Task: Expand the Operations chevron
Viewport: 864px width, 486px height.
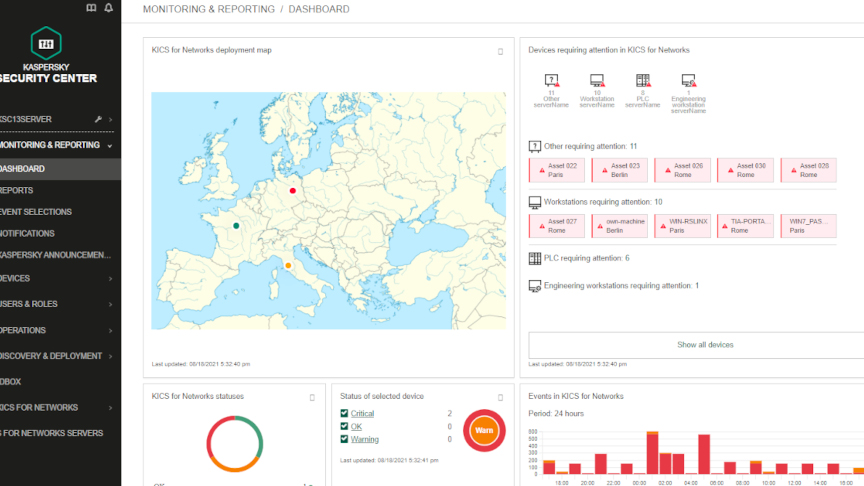Action: 110,331
